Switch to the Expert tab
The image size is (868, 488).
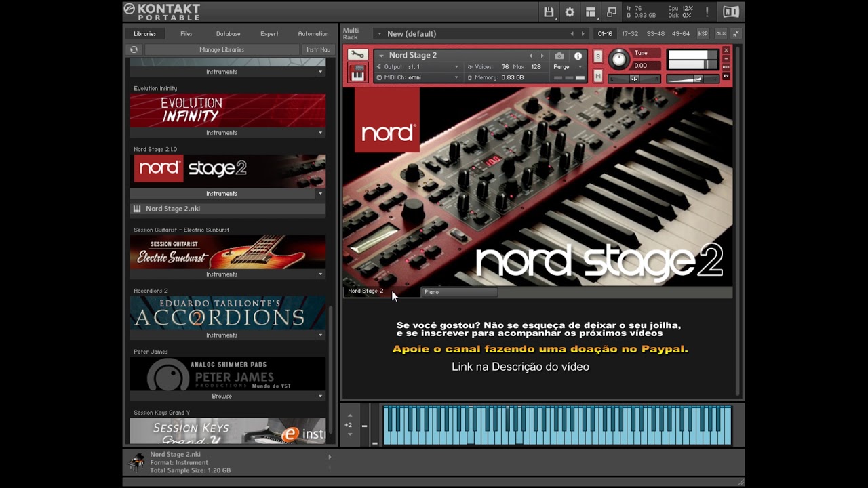point(269,33)
